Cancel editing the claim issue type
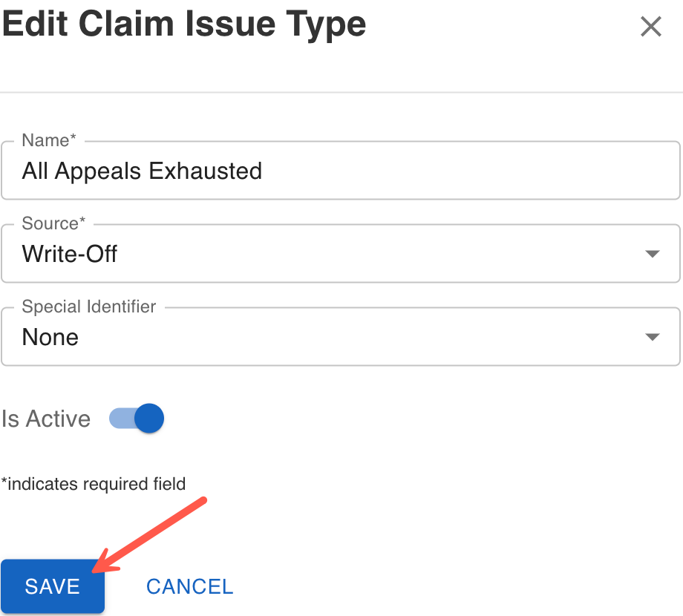Screen dimensions: 683x616 (x=189, y=586)
